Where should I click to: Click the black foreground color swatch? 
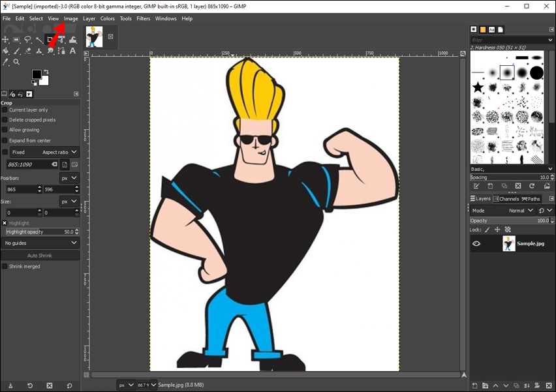point(37,75)
